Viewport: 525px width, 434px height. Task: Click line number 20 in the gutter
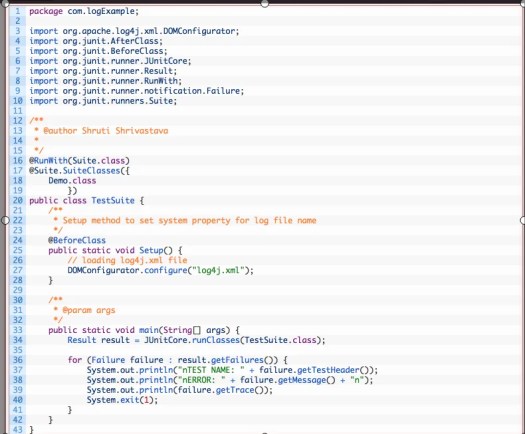click(17, 201)
